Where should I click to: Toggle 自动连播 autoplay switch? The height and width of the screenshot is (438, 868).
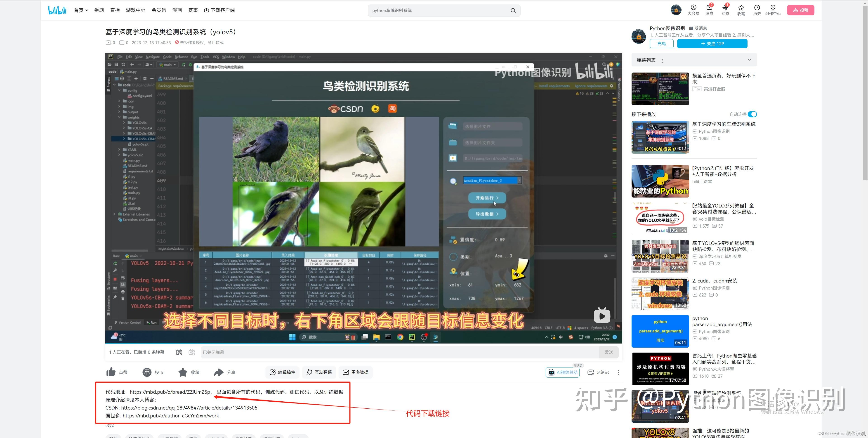pyautogui.click(x=752, y=114)
